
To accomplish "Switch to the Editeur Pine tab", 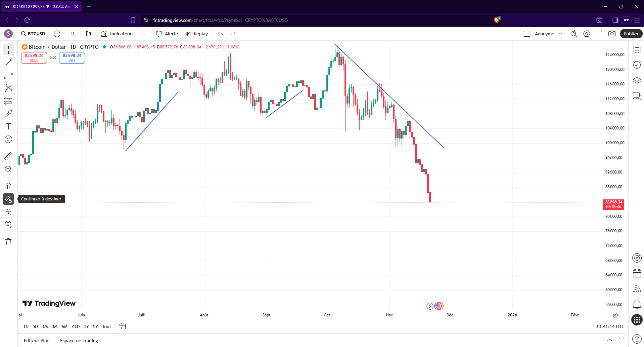I will 36,341.
